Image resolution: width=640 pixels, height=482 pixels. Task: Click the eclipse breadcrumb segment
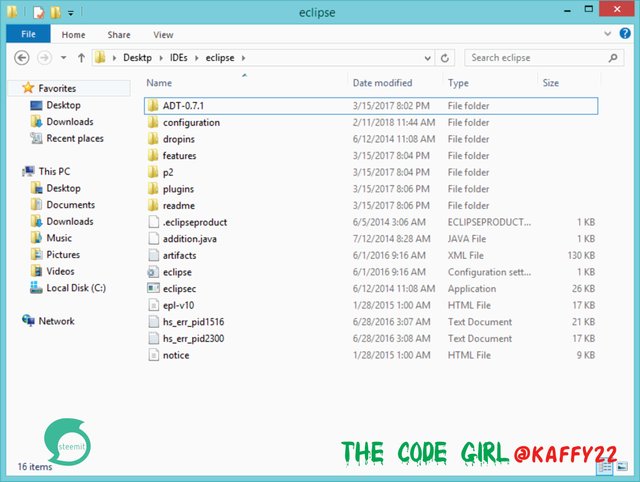220,58
